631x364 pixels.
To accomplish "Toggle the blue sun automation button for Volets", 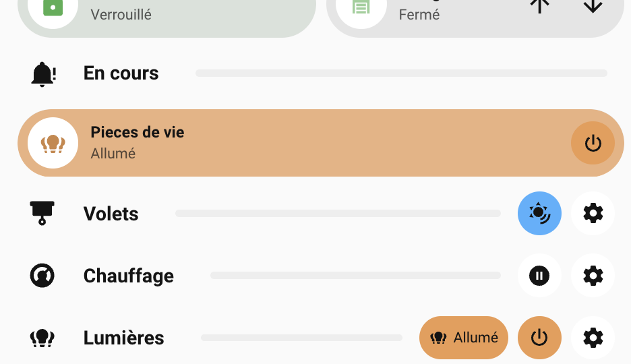I will (539, 214).
